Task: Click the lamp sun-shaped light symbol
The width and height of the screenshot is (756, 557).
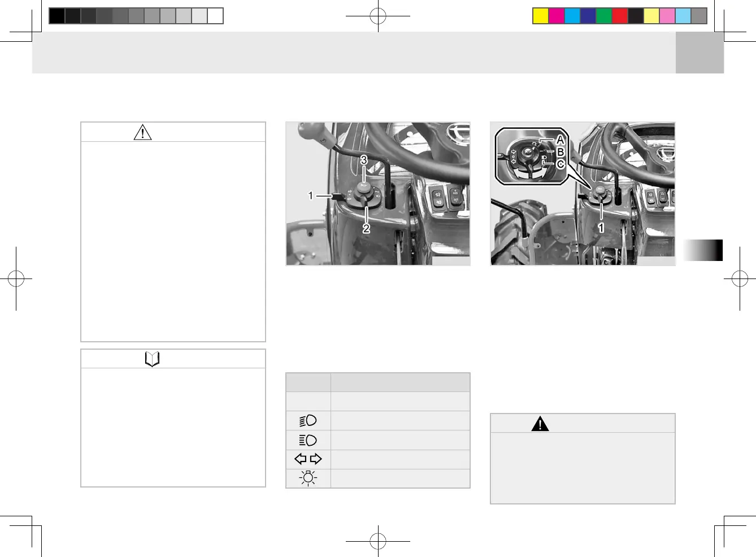Action: click(x=308, y=478)
